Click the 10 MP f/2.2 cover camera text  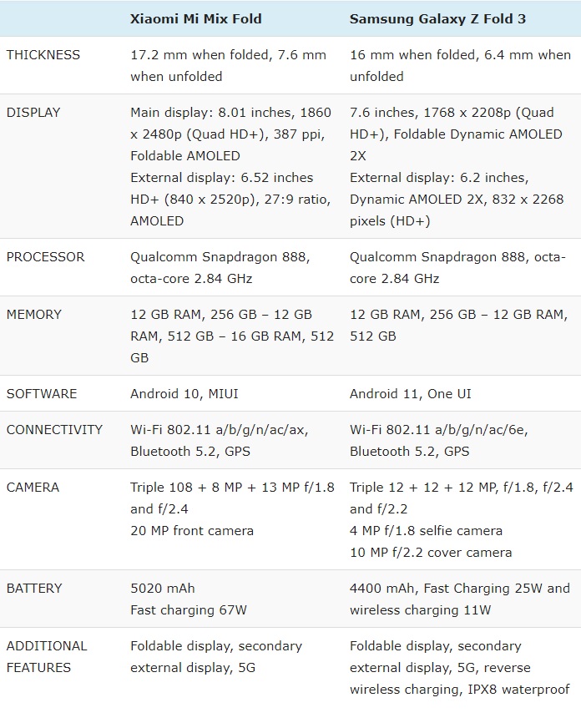[x=431, y=553]
